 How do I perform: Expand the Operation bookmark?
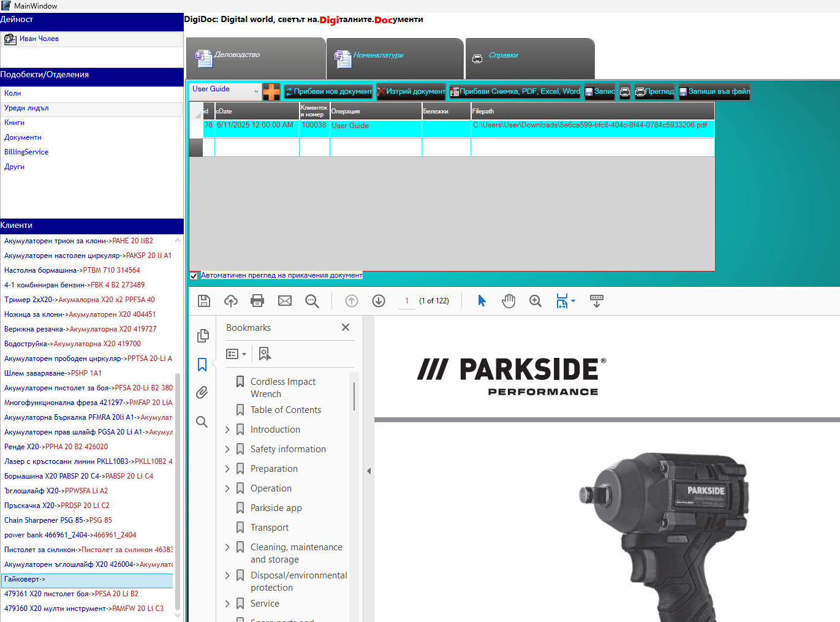(x=227, y=488)
